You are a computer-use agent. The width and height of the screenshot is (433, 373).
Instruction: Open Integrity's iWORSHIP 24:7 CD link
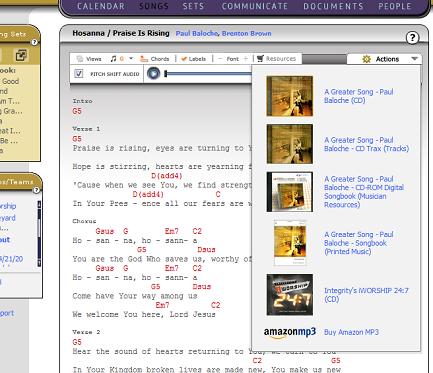coord(366,295)
